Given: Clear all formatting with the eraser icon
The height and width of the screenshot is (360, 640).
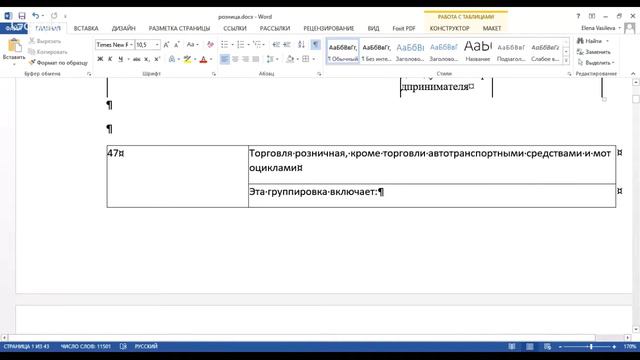Looking at the screenshot, I should [210, 44].
